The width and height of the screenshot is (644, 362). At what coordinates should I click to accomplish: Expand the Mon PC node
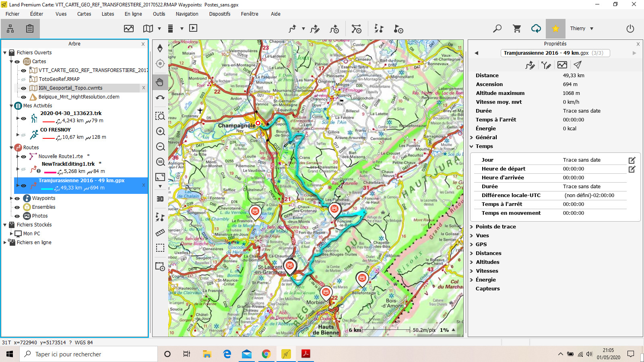[11, 233]
